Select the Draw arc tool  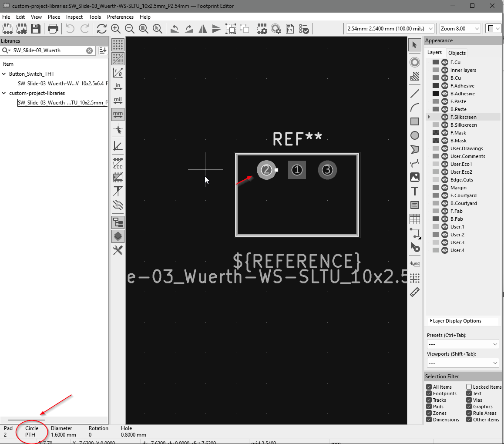[x=415, y=108]
